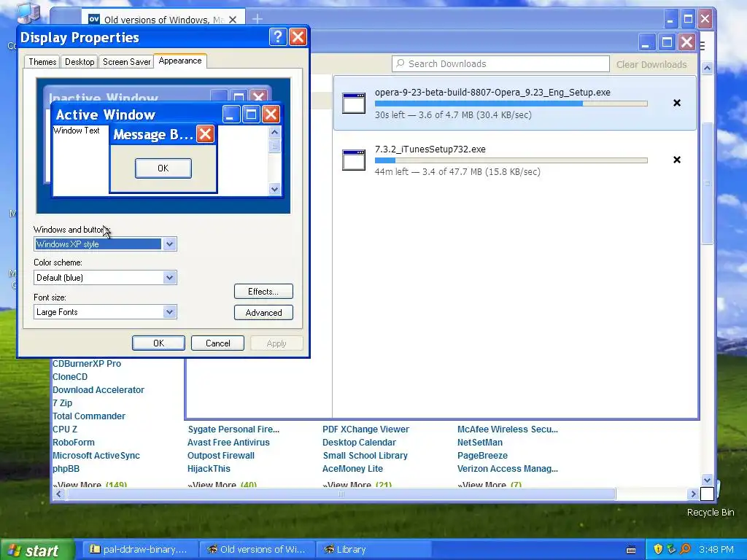This screenshot has height=560, width=747.
Task: Click the iTunes download progress bar
Action: [x=511, y=160]
